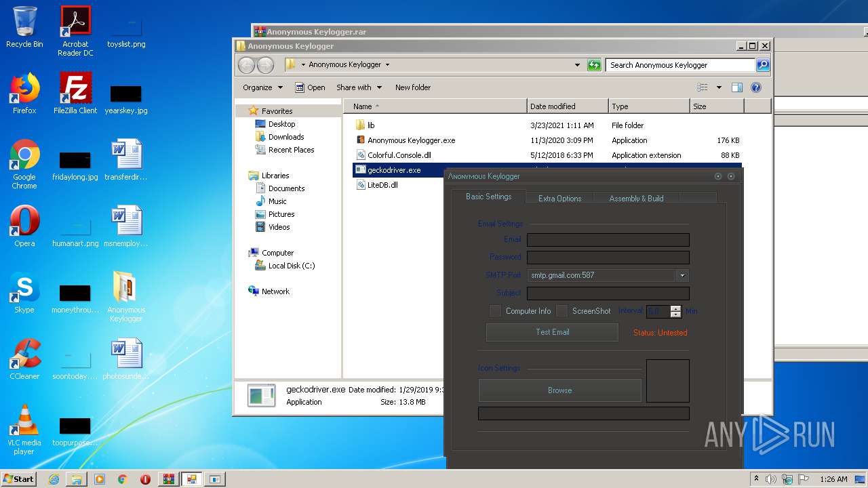
Task: Toggle the preview pane icon in Explorer
Action: pos(737,87)
